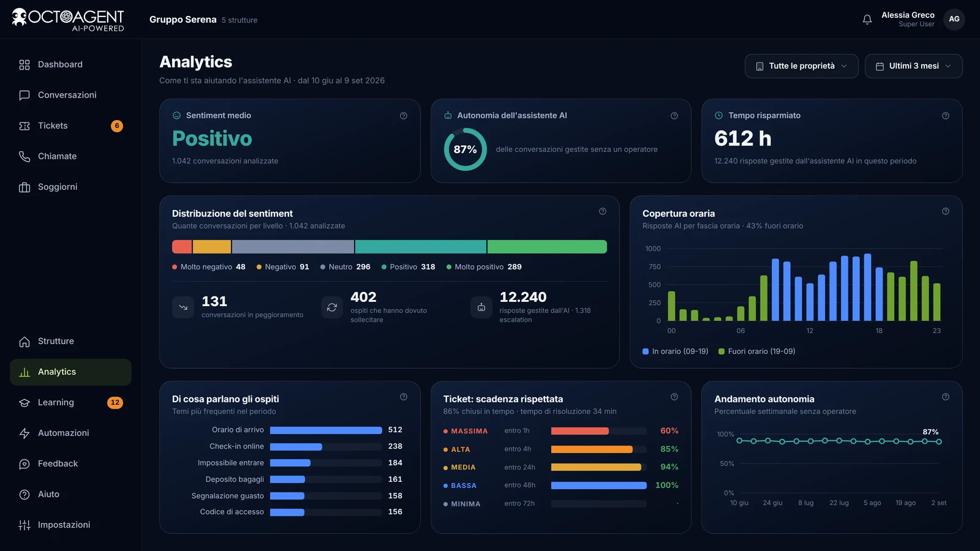Click the bot icon beside 12.240
The width and height of the screenshot is (980, 551).
click(481, 307)
